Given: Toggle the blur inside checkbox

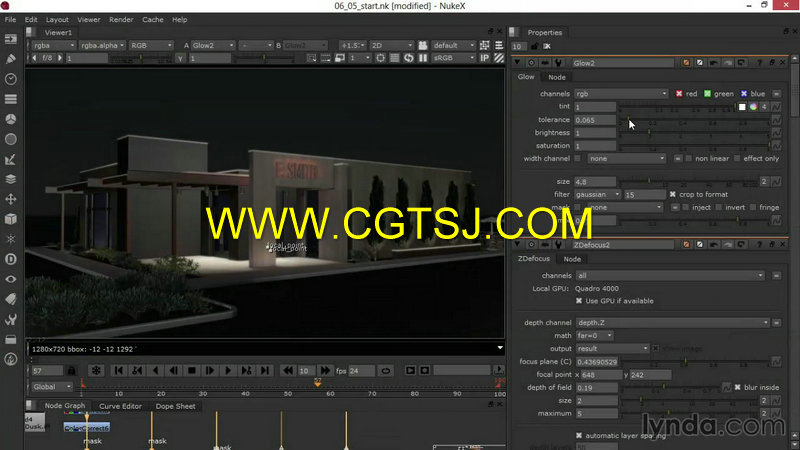Looking at the screenshot, I should pyautogui.click(x=737, y=387).
